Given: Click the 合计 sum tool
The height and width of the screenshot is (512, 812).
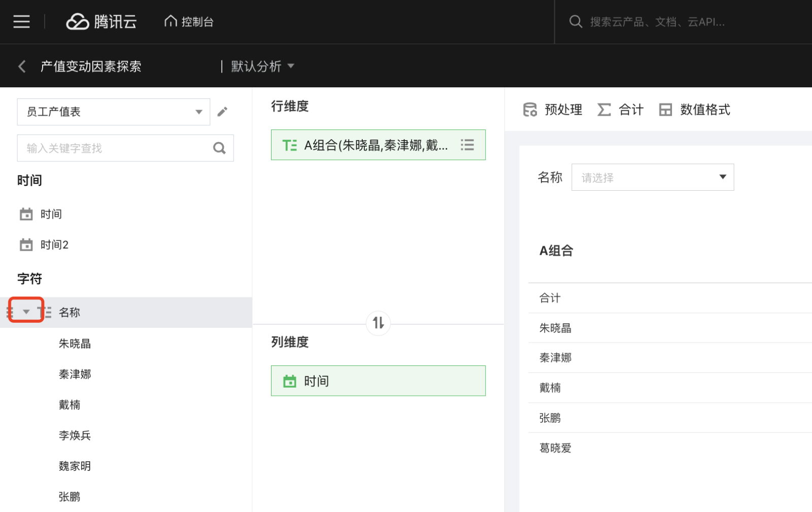Looking at the screenshot, I should pos(620,110).
